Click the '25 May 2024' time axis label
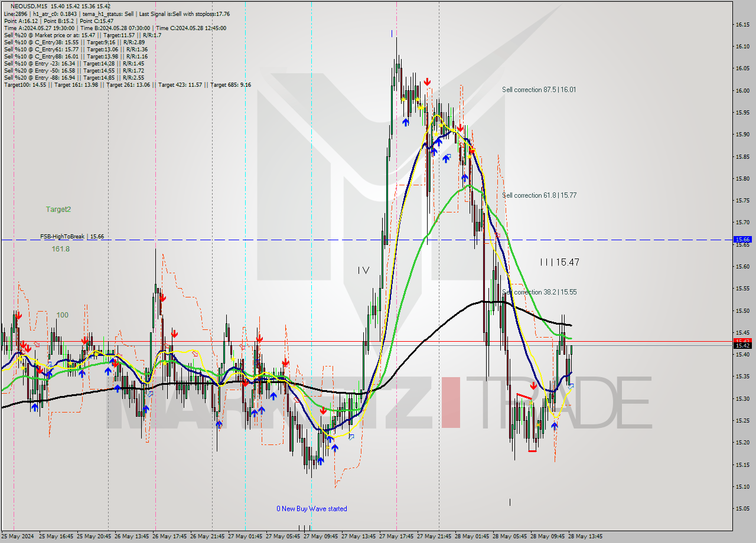Image resolution: width=756 pixels, height=543 pixels. click(x=17, y=537)
